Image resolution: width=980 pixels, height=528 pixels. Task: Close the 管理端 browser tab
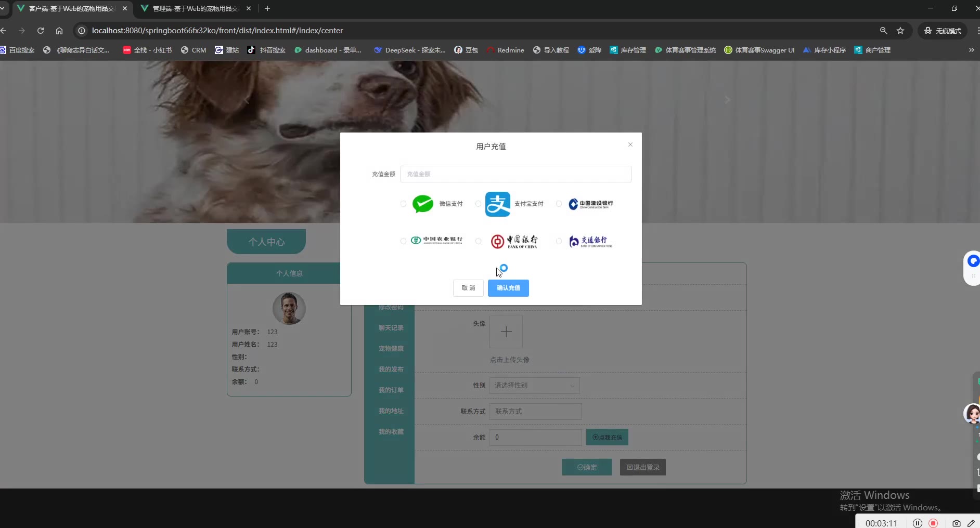tap(249, 8)
